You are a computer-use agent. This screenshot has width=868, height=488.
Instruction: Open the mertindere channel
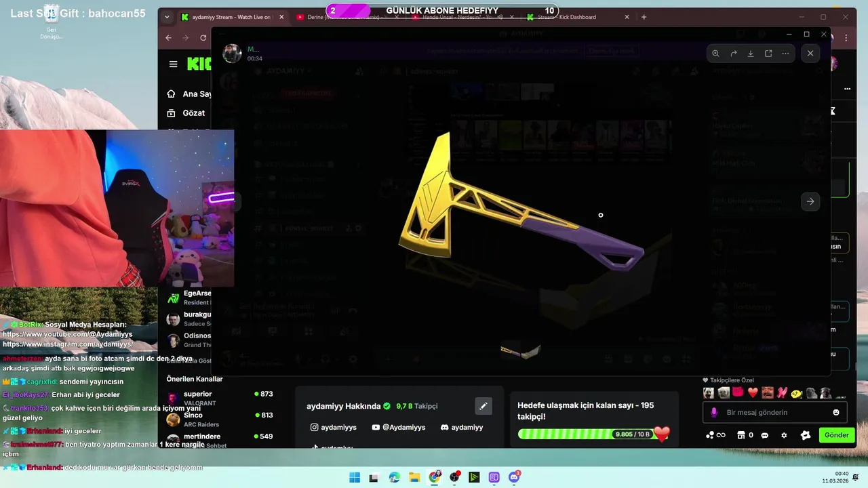(x=220, y=439)
